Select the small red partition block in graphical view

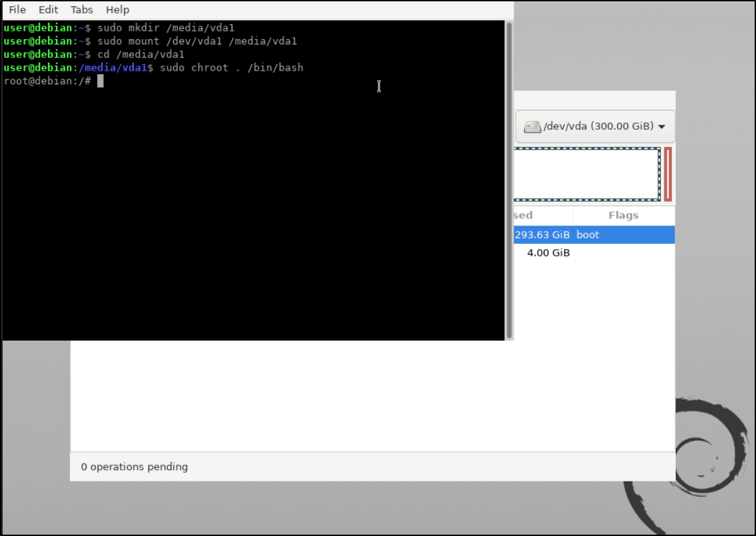[x=668, y=173]
